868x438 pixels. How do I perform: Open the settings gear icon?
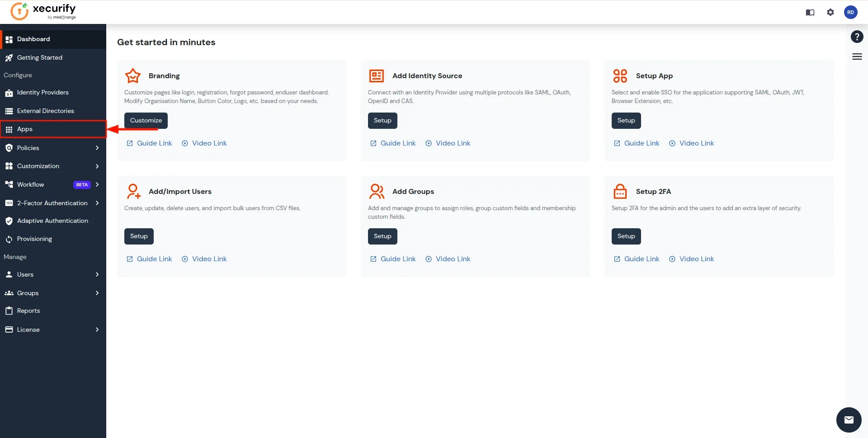(x=830, y=12)
